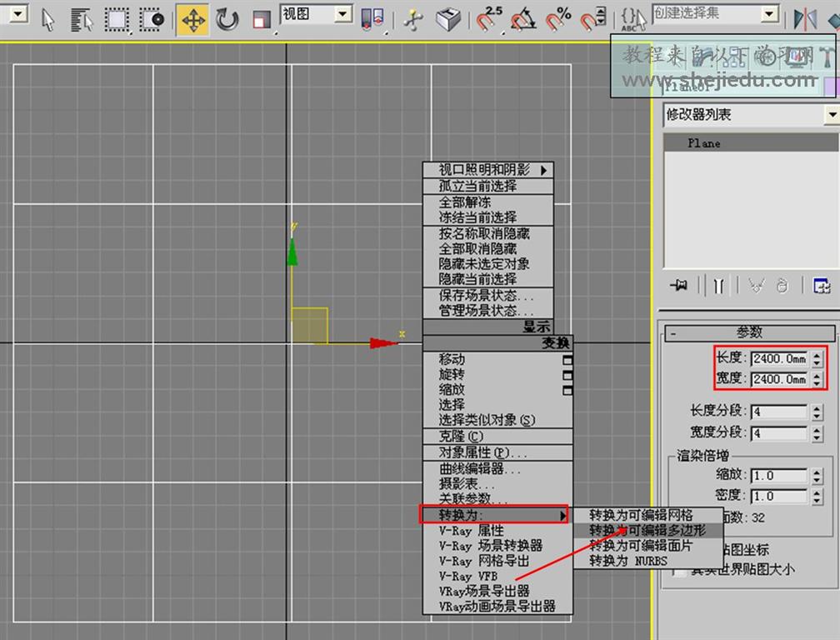Toggle the 2.5D Snaps magnet icon

489,19
